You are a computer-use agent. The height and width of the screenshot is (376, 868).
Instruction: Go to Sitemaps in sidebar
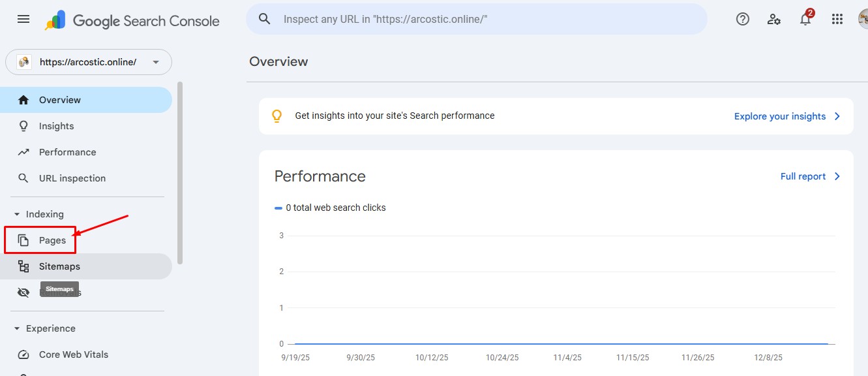click(59, 266)
